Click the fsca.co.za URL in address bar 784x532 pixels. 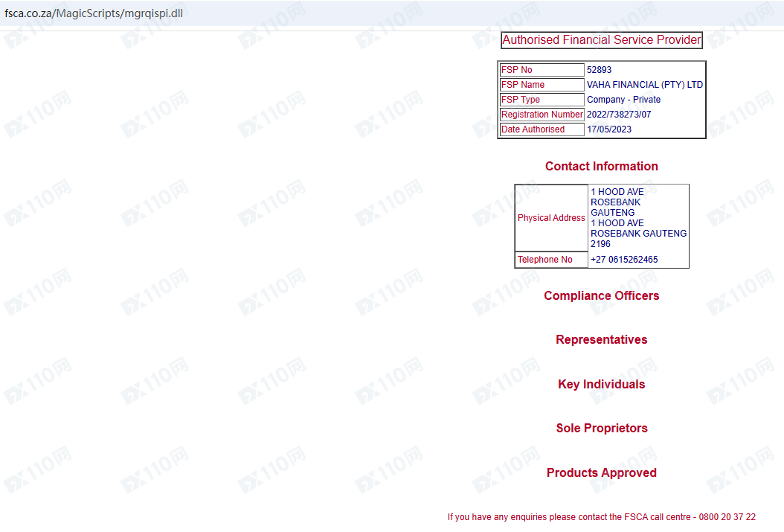tap(94, 14)
